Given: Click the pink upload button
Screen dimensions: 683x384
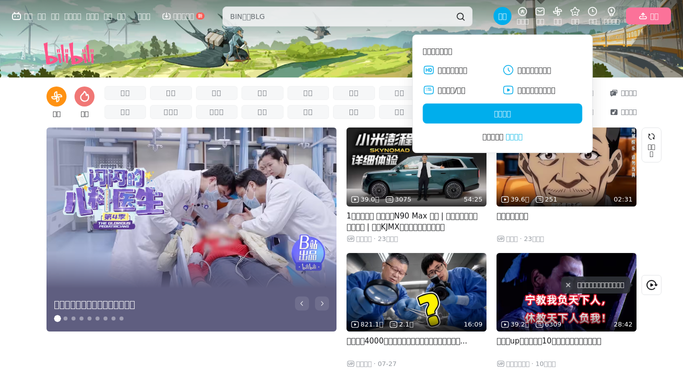Looking at the screenshot, I should pyautogui.click(x=648, y=16).
